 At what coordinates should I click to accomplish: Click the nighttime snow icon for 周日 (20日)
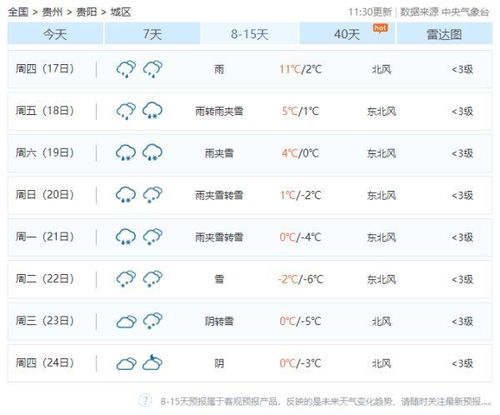(x=153, y=195)
